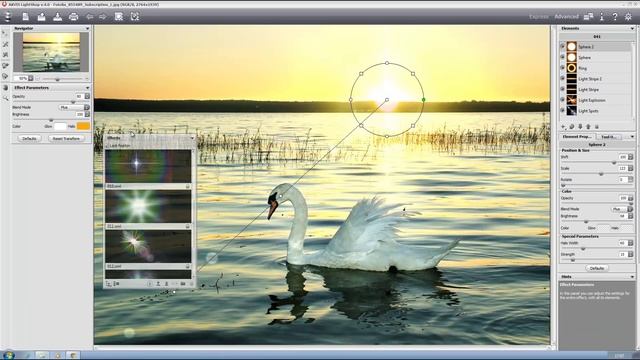Select the fourth tool in left tool strip
Viewport: 640px width, 360px height.
coord(5,65)
